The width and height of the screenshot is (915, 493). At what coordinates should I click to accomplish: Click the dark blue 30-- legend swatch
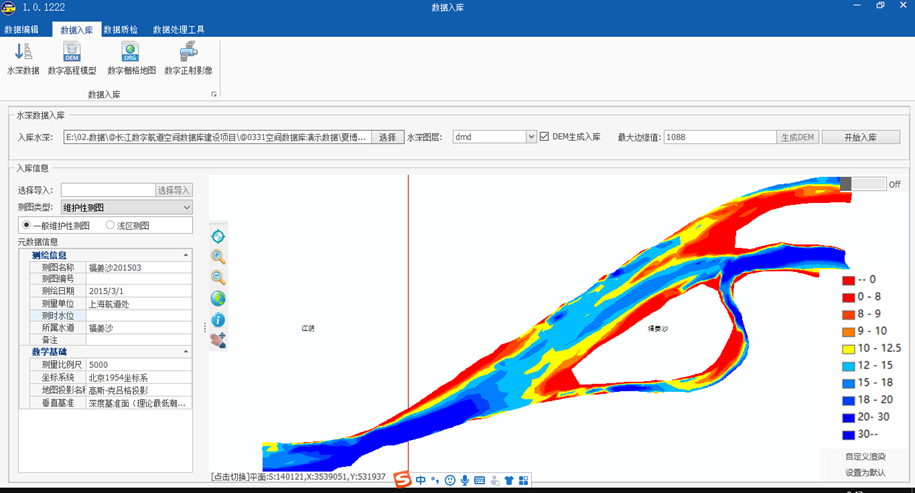pyautogui.click(x=848, y=435)
